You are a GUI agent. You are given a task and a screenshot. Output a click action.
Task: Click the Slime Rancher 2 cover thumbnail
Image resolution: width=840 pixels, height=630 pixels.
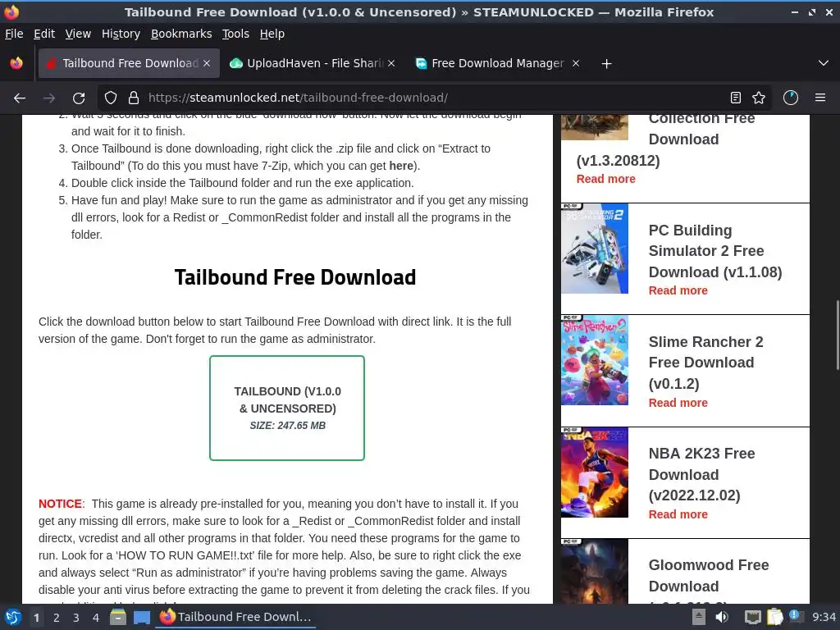click(595, 360)
